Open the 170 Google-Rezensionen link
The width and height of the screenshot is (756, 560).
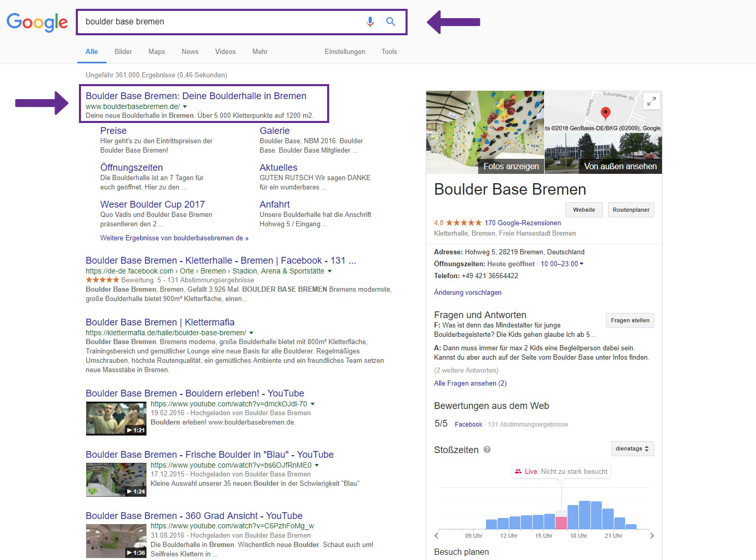(522, 223)
